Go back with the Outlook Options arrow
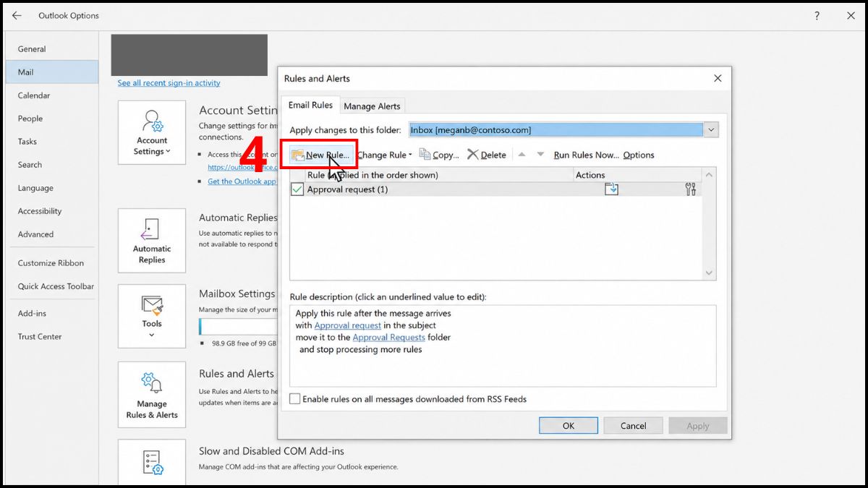 (17, 15)
